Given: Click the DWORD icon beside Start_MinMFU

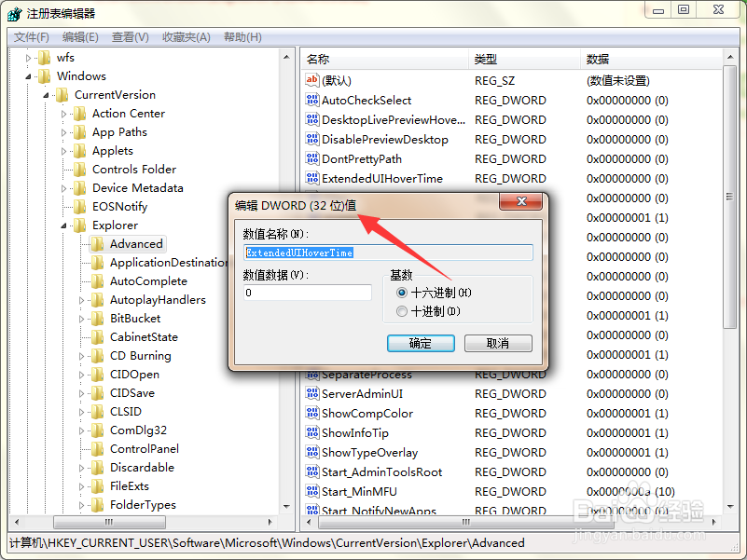Looking at the screenshot, I should pos(311,491).
